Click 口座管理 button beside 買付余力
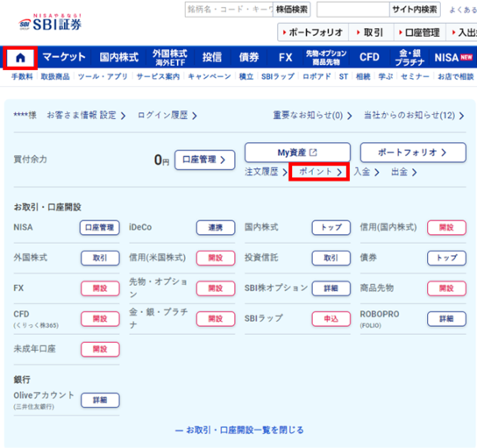The image size is (477, 448). point(204,160)
